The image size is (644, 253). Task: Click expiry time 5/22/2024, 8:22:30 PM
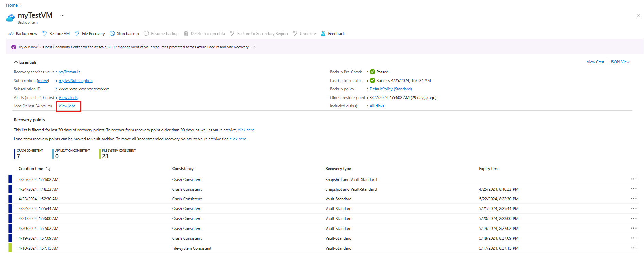point(499,199)
